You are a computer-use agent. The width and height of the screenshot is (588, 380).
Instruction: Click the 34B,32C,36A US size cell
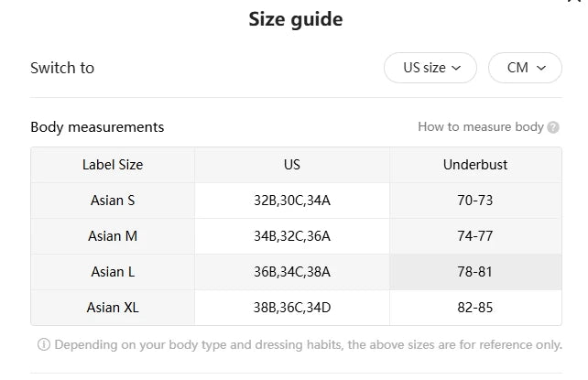click(292, 236)
